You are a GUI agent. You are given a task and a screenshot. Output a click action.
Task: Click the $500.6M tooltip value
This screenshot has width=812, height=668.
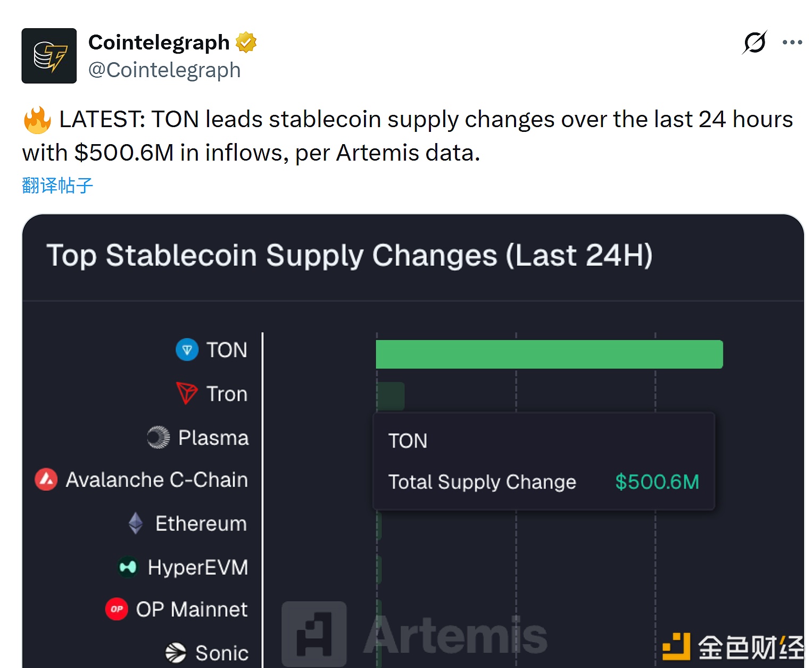pos(657,482)
